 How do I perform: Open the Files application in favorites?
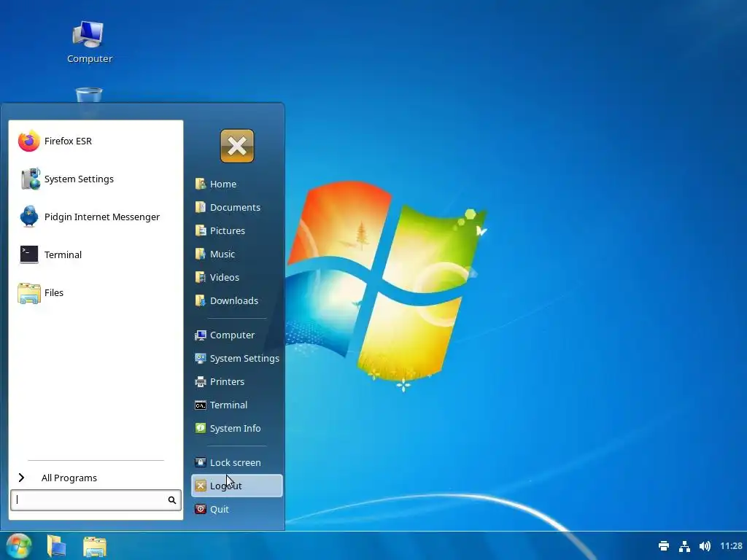(x=96, y=292)
